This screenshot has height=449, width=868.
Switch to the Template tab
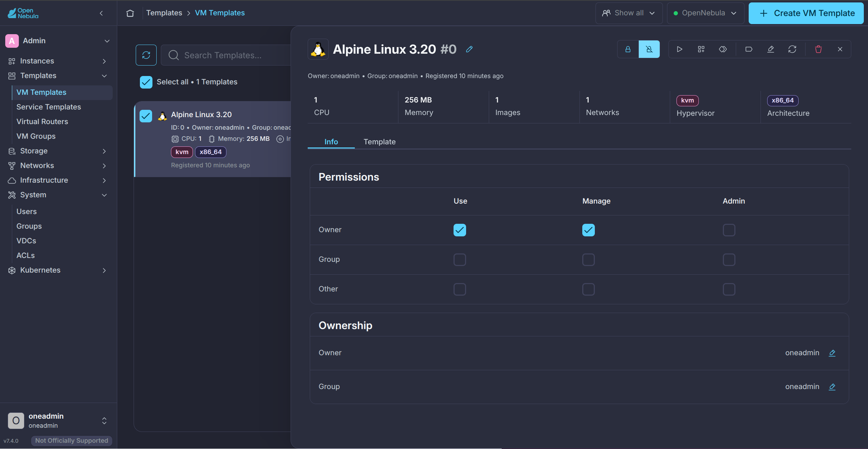click(x=380, y=142)
